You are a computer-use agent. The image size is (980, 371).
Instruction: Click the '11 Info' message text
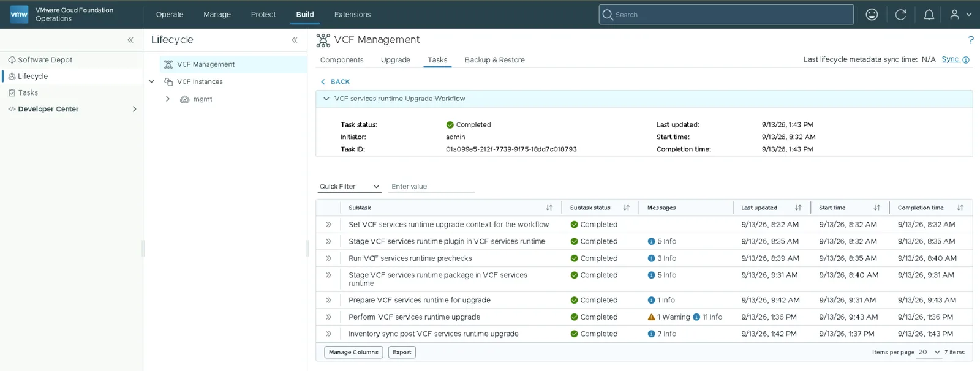click(712, 317)
